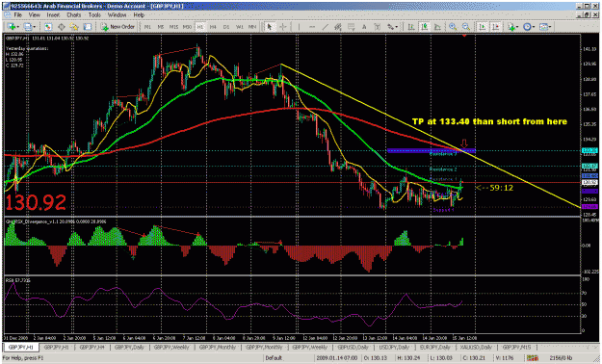Screen dimensions: 602x364
Task: Click the 59:12 candle timer label
Action: 494,188
